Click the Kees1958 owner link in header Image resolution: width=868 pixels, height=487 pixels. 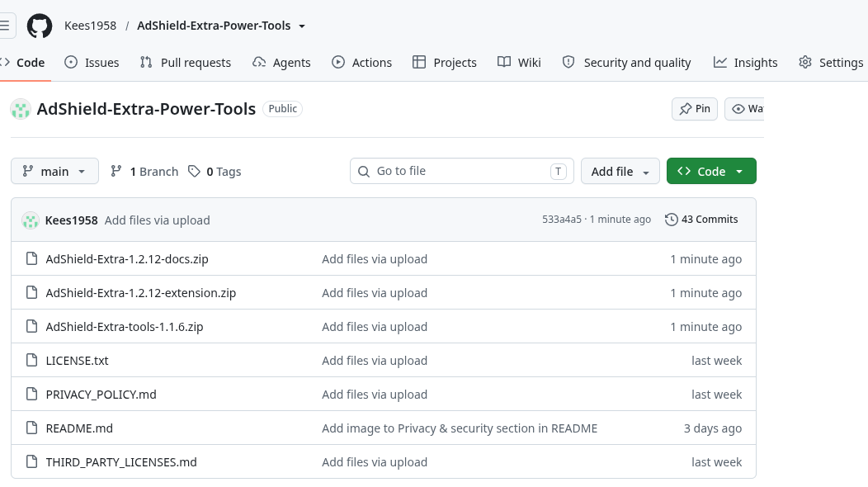[x=90, y=26]
